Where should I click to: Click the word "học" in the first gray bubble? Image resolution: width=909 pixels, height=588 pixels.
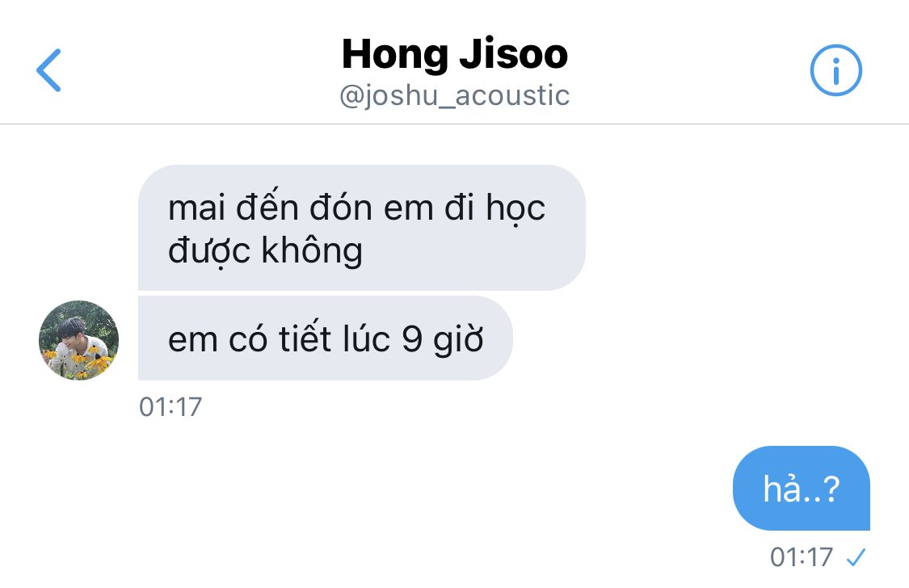pos(516,208)
